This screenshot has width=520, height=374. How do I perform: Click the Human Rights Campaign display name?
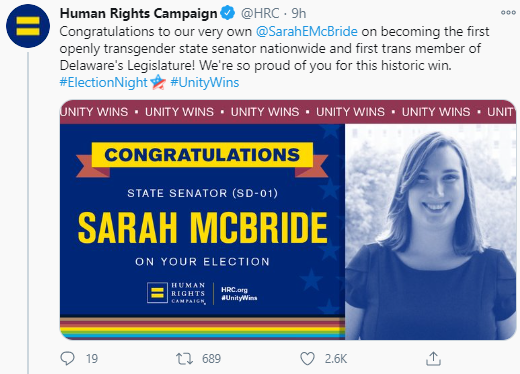[x=139, y=13]
